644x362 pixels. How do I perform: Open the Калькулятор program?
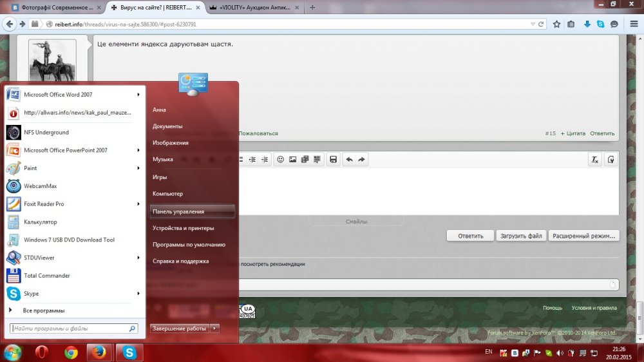pos(74,222)
